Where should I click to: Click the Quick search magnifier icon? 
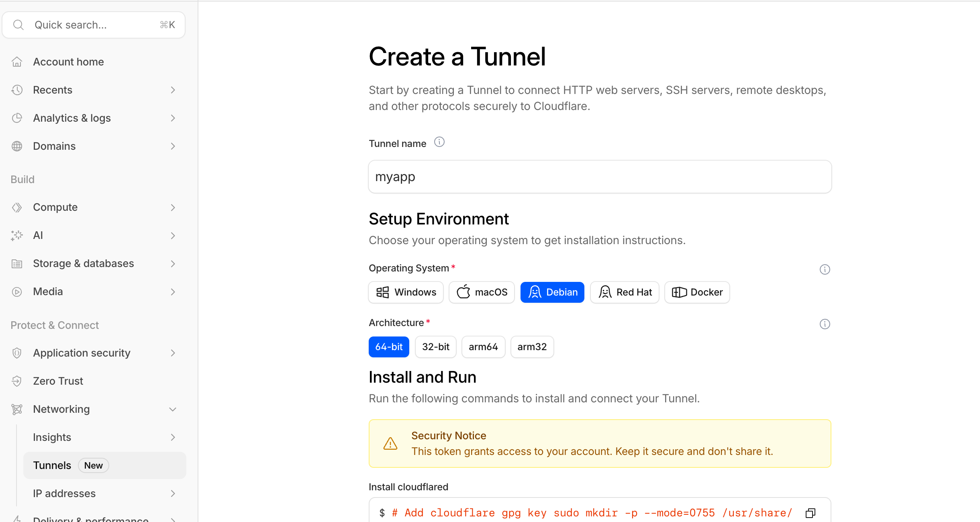(x=18, y=25)
